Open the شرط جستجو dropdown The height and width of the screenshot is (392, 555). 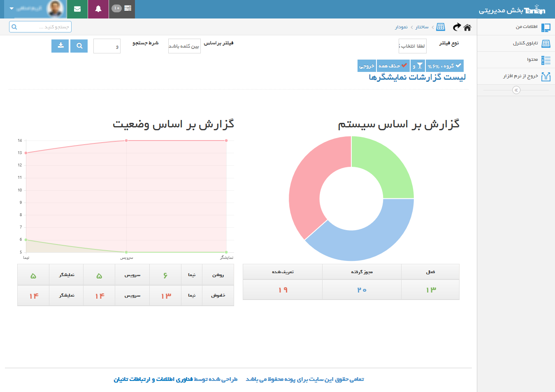(107, 46)
